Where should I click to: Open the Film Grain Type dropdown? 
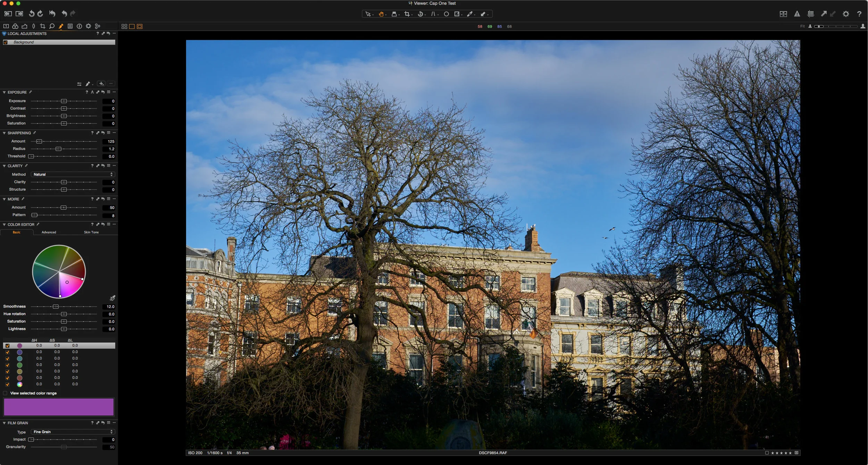pos(73,432)
